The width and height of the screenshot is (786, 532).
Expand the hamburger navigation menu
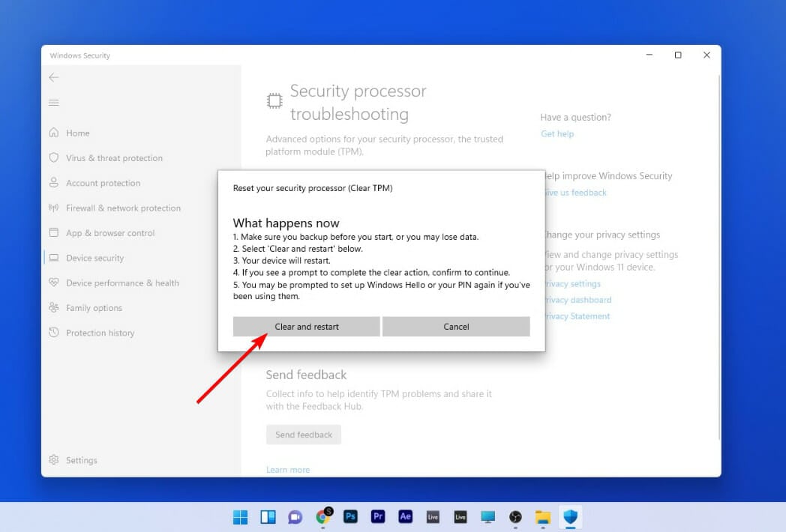click(x=53, y=103)
